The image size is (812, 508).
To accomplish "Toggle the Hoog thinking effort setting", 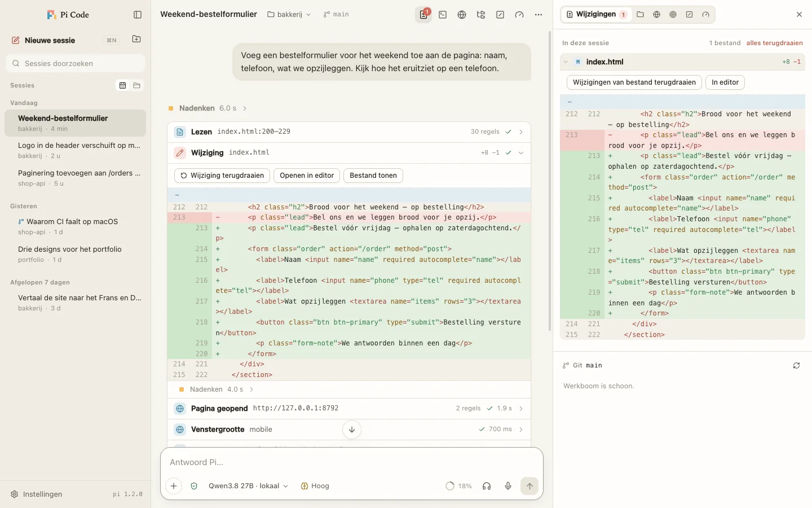I will pyautogui.click(x=315, y=486).
